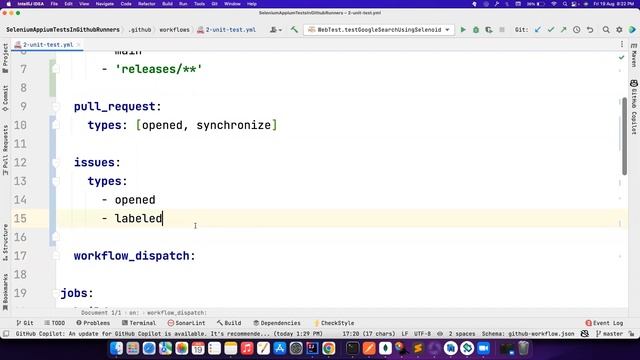Open Sublime Text from the dock
Viewport: 640px width, 360px height.
(418, 348)
